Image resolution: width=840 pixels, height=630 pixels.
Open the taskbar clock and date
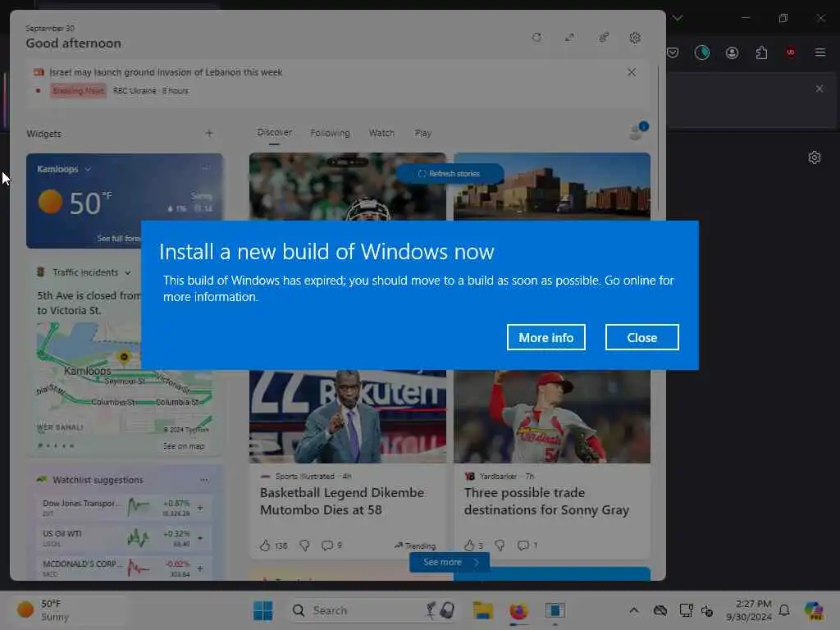coord(748,610)
